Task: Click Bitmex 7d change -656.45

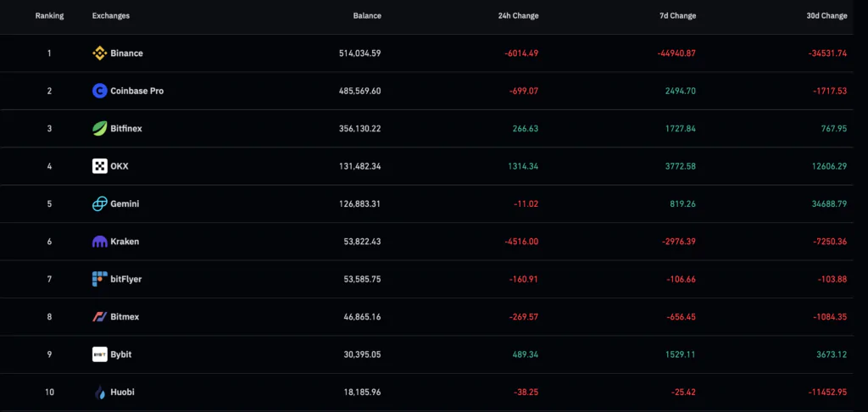Action: (x=682, y=317)
